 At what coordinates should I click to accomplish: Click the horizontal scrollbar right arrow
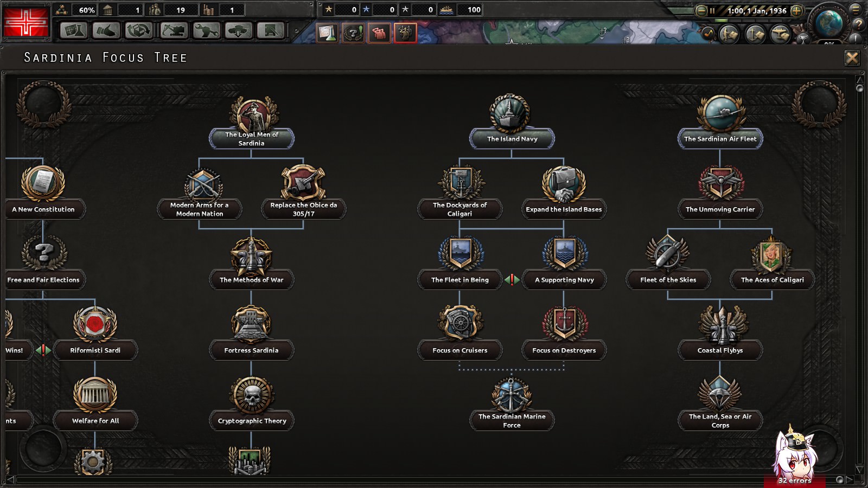pyautogui.click(x=850, y=480)
